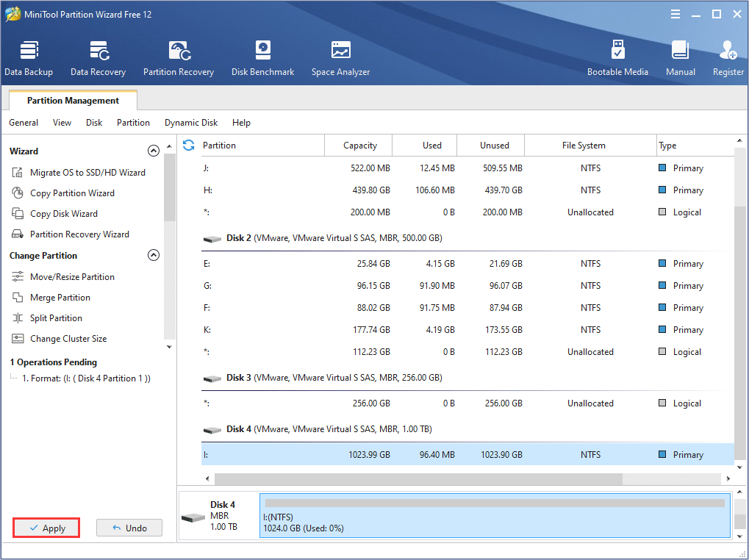Click the sidebar scroll down arrow
This screenshot has height=560, width=749.
point(169,347)
